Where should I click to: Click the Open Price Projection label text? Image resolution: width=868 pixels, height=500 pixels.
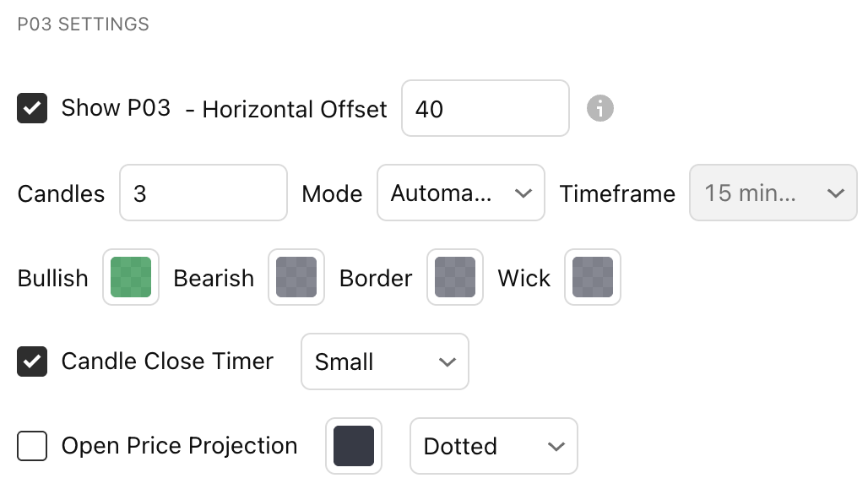(179, 446)
